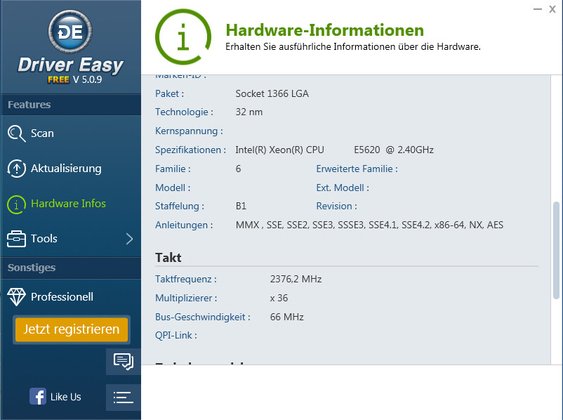Close the Driver Easy window
Image resolution: width=563 pixels, height=420 pixels.
pyautogui.click(x=552, y=9)
